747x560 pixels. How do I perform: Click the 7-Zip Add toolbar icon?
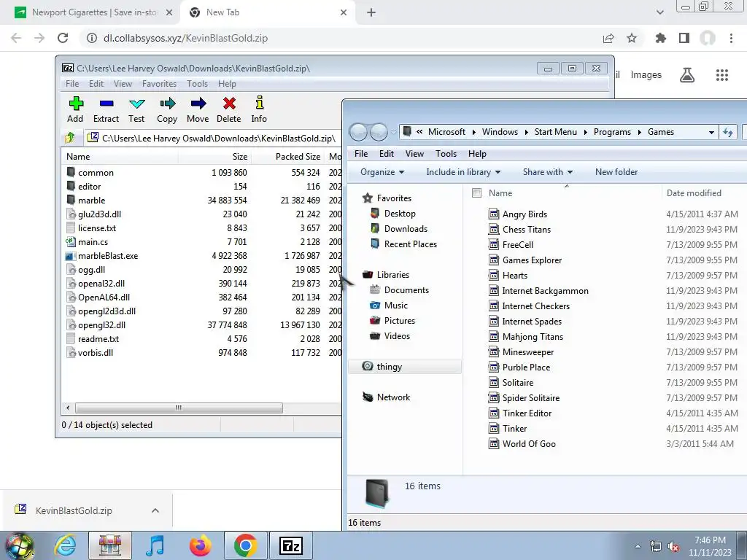(x=75, y=109)
